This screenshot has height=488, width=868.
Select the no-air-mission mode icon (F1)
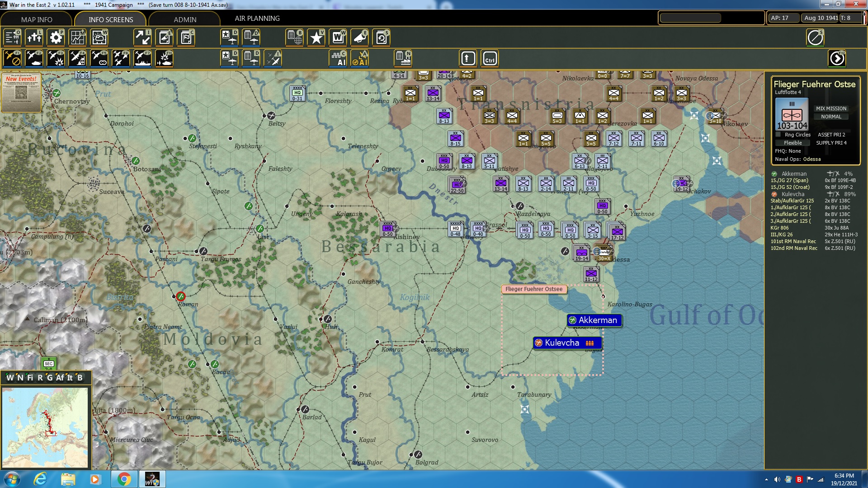12,59
